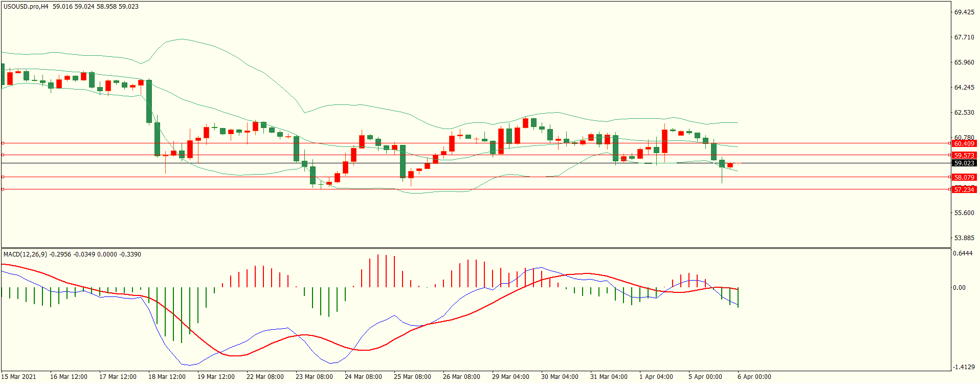
Task: Click the 55.600 price scale value
Action: (x=964, y=213)
